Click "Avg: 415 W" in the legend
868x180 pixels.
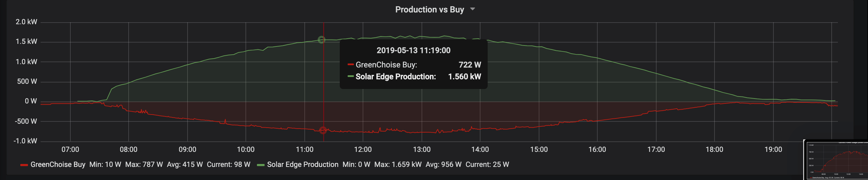coord(185,165)
